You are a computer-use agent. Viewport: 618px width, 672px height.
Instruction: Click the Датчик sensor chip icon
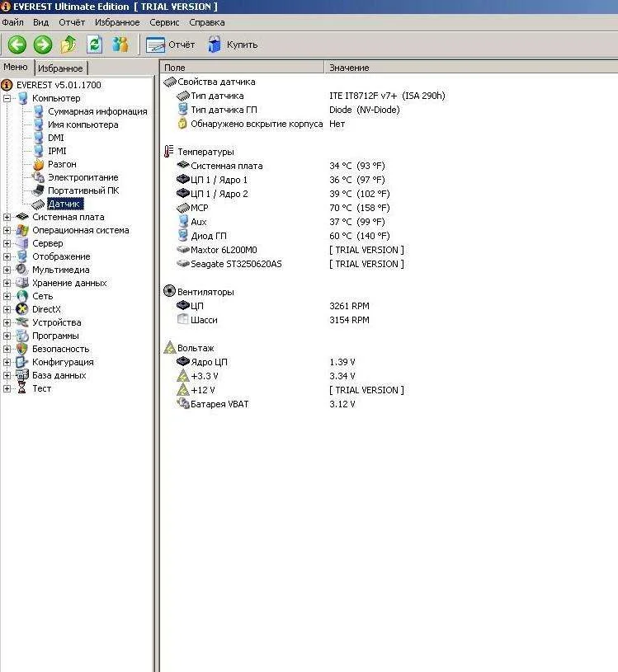39,204
